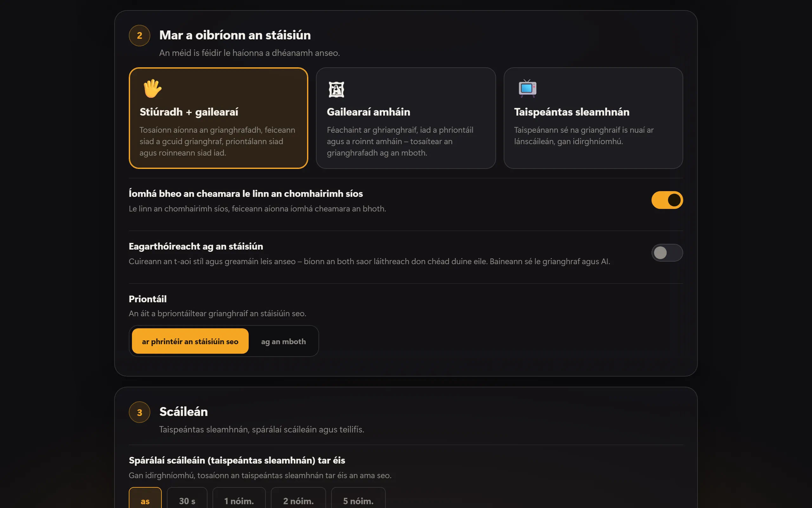The width and height of the screenshot is (812, 508).
Task: Click the step 2 number badge
Action: point(140,36)
